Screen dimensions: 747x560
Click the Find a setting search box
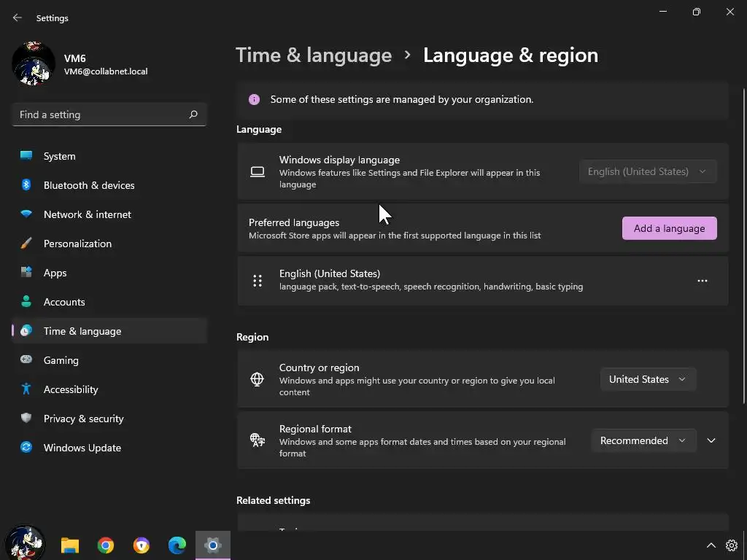109,114
